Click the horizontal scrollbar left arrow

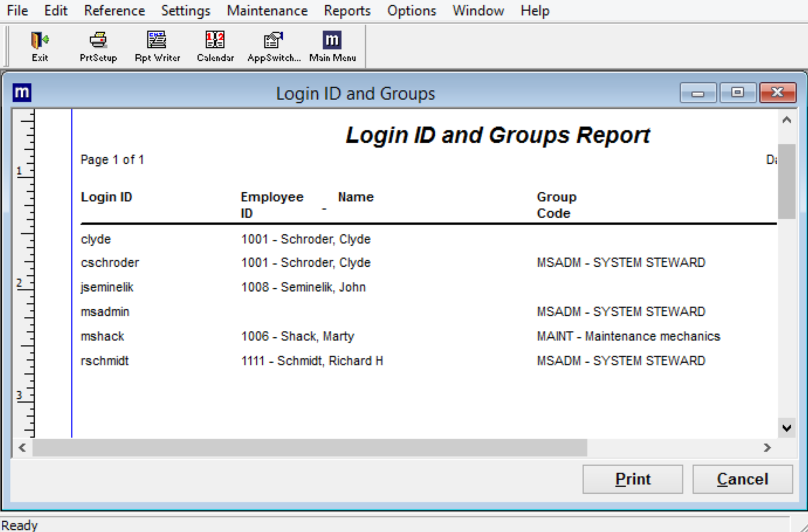[x=22, y=448]
